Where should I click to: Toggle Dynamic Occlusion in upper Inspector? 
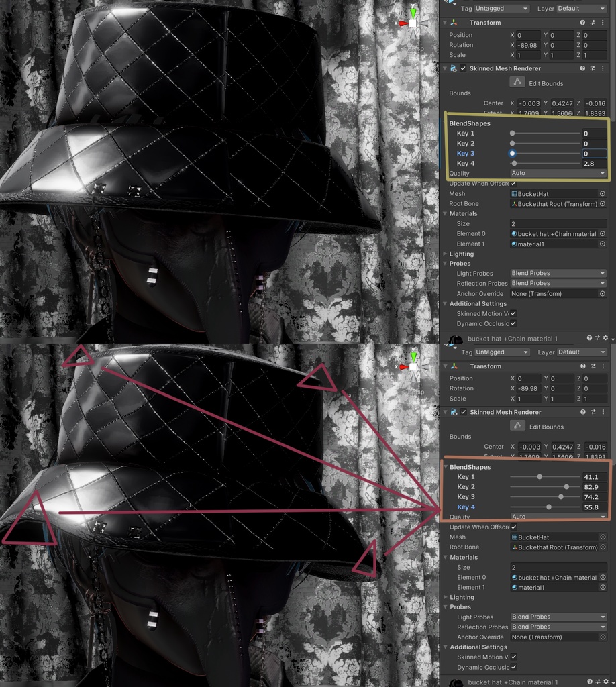[513, 324]
